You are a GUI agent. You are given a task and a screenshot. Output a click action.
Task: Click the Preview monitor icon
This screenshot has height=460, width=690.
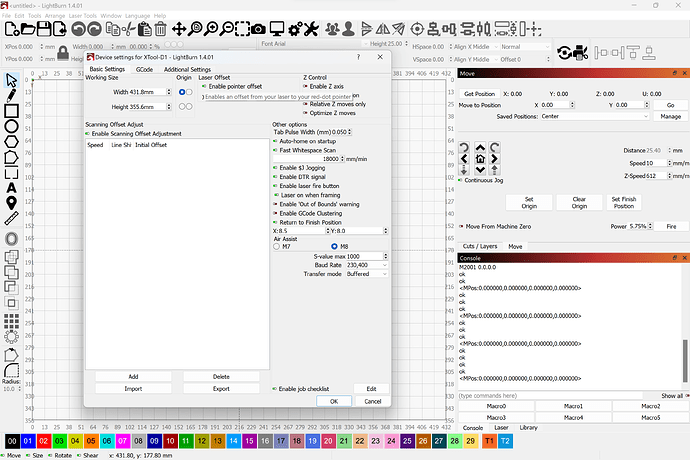coord(277,29)
